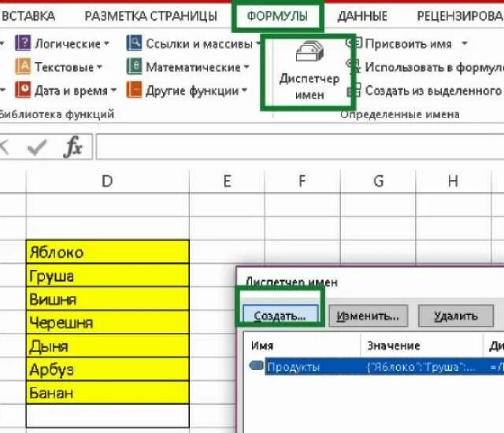
Task: Select the cell containing Вишня
Action: pos(107,298)
